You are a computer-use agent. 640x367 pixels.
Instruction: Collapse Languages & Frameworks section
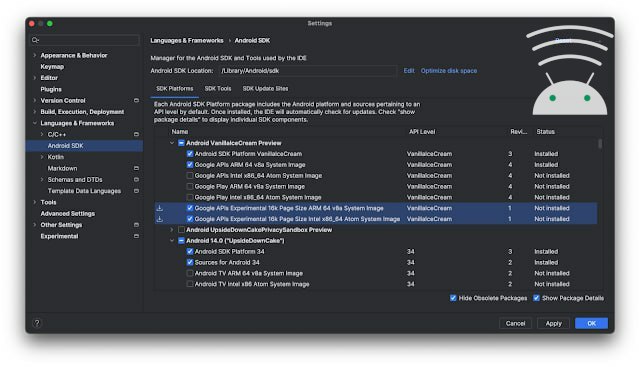35,123
